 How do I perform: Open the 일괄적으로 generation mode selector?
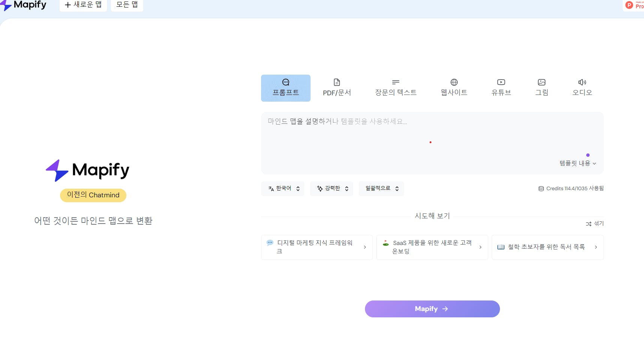pos(381,188)
